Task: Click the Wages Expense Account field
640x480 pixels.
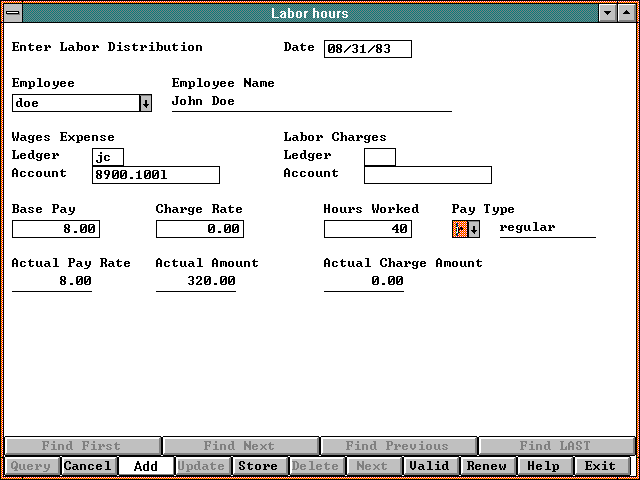Action: [x=155, y=175]
